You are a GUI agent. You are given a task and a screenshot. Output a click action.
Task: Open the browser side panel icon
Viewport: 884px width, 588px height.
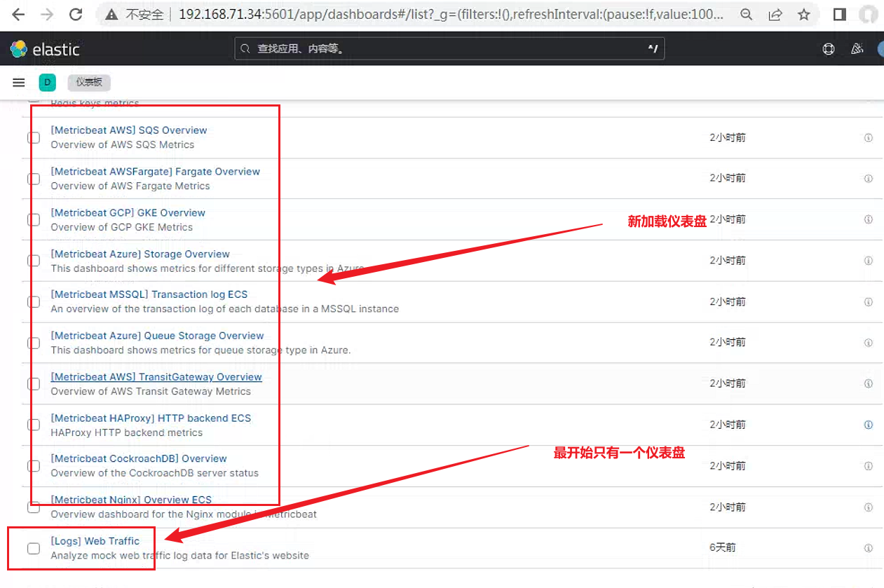(x=839, y=14)
